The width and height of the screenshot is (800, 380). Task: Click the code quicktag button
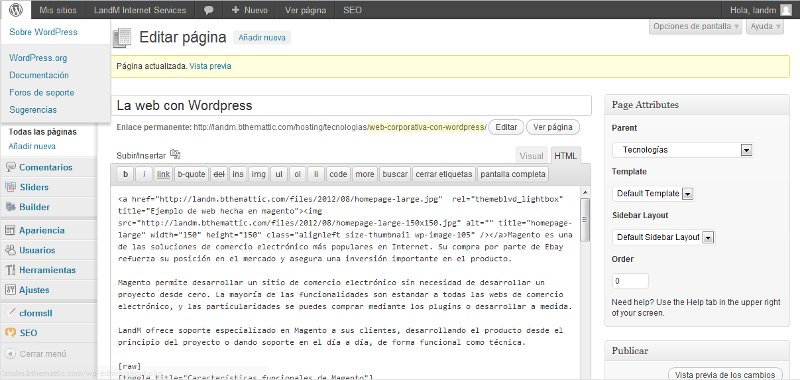coord(338,174)
